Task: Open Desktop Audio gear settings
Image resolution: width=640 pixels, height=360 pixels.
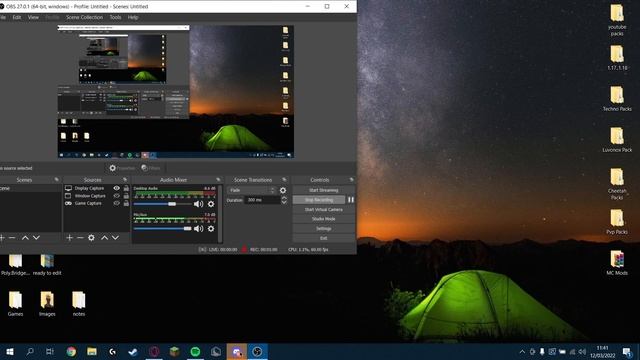Action: pos(211,204)
